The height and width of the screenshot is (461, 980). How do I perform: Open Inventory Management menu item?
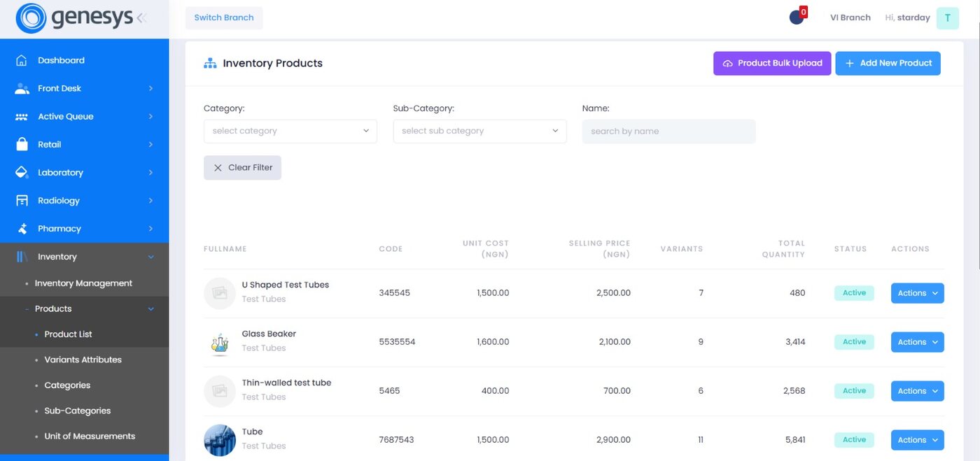click(84, 283)
